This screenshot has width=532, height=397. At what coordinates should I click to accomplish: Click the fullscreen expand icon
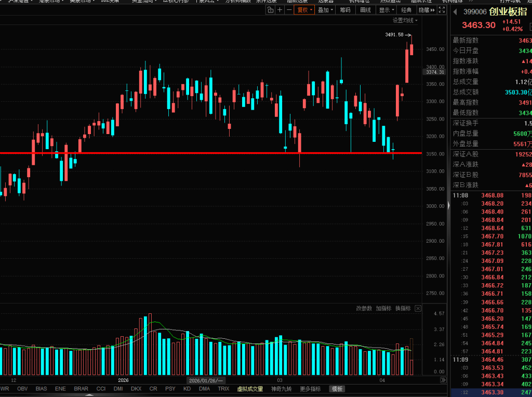tap(442, 10)
